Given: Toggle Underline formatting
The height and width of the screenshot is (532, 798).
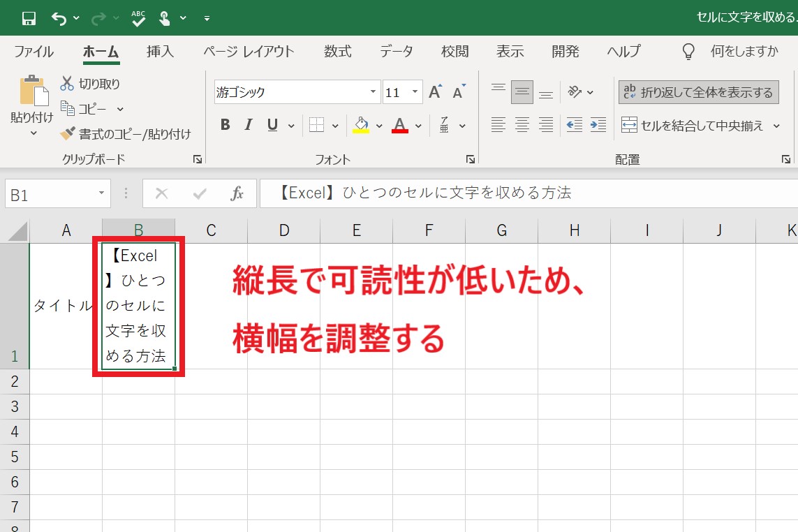Looking at the screenshot, I should tap(273, 125).
